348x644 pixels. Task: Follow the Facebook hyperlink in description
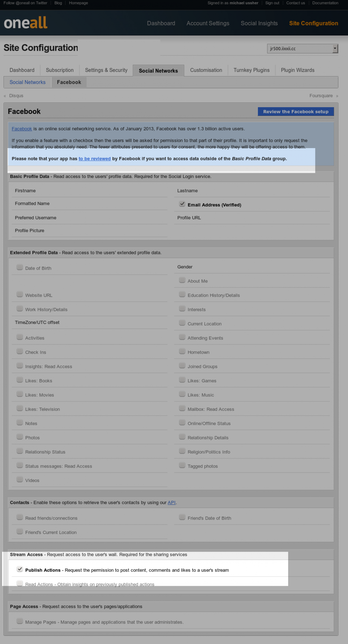pos(22,129)
